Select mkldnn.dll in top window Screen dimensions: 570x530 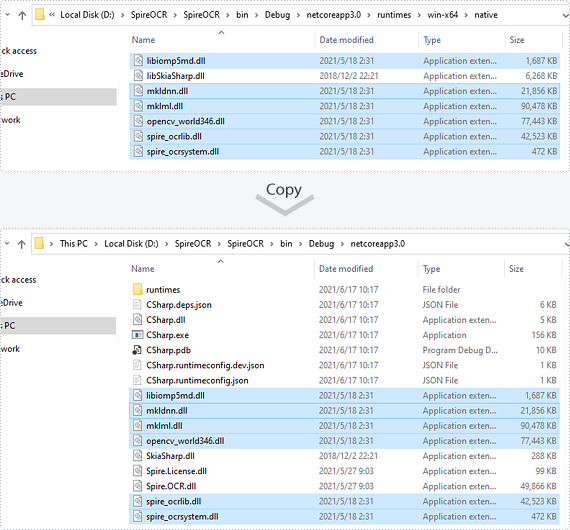(x=344, y=91)
